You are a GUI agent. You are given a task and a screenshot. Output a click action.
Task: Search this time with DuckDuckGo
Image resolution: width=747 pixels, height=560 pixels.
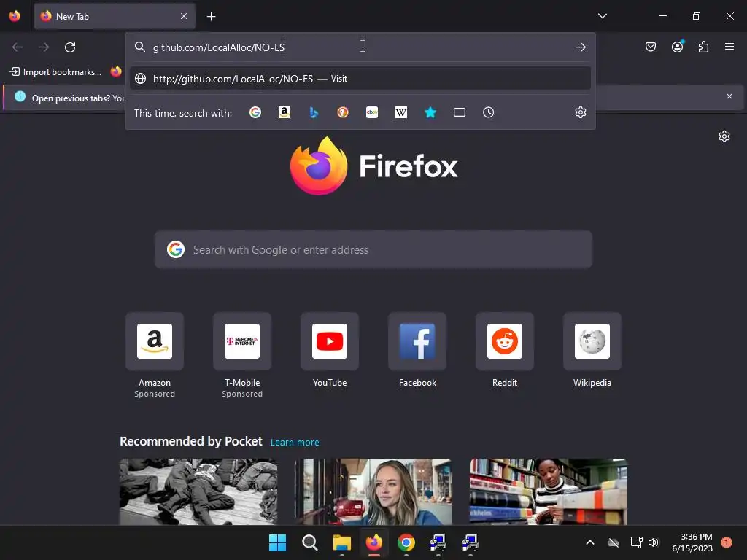pyautogui.click(x=343, y=112)
